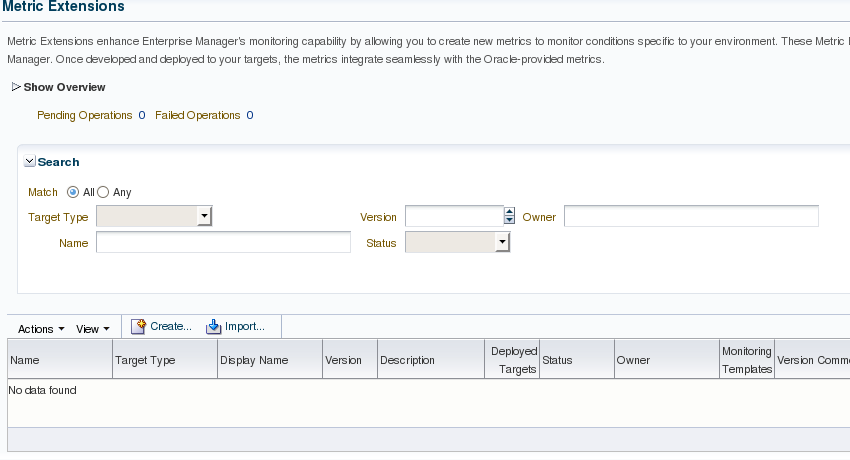Expand the Show Overview triangle

(x=16, y=87)
